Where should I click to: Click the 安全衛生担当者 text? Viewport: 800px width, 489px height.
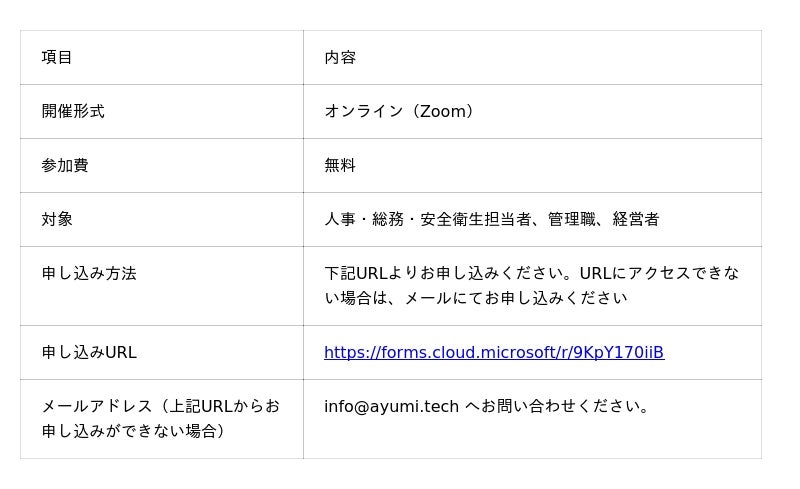476,219
